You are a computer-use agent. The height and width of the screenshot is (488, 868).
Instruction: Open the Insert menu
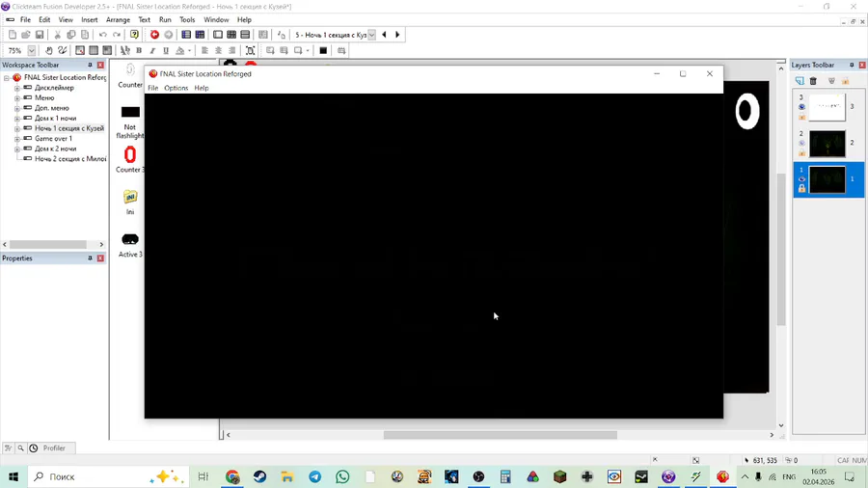(89, 19)
